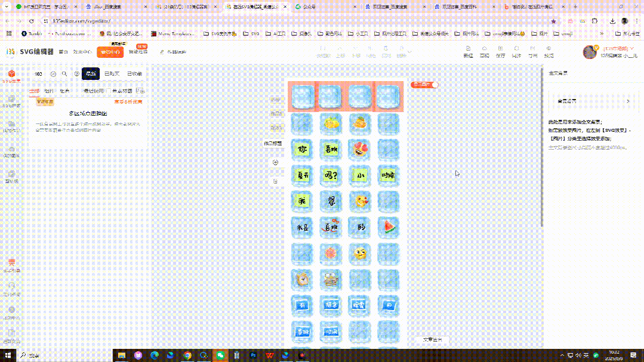The width and height of the screenshot is (644, 362).
Task: Expand the dropdown arrow next to delete
Action: point(409,52)
